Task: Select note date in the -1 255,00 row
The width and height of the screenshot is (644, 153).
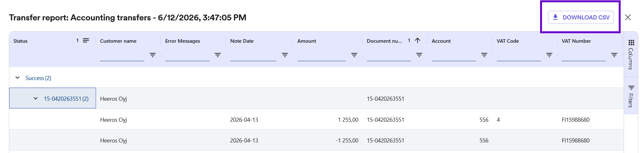Action: coord(244,140)
